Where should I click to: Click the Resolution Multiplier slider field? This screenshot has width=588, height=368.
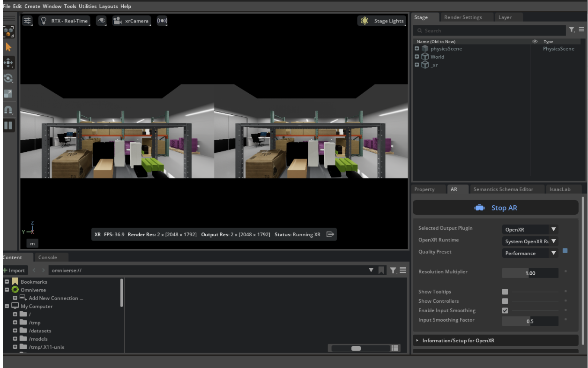pos(530,273)
